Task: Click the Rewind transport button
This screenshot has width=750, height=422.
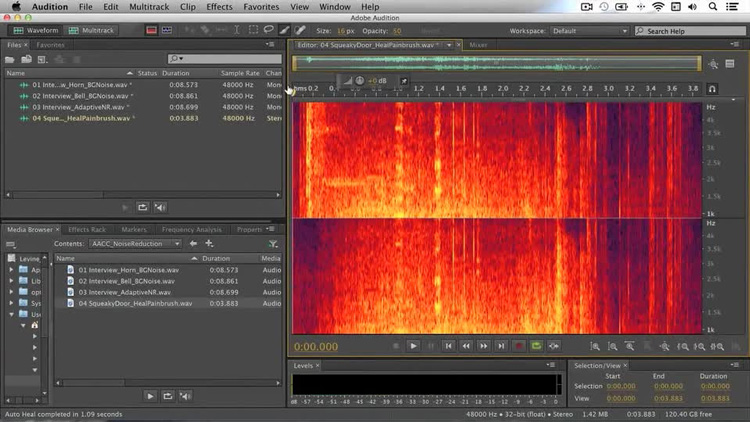Action: coord(466,346)
